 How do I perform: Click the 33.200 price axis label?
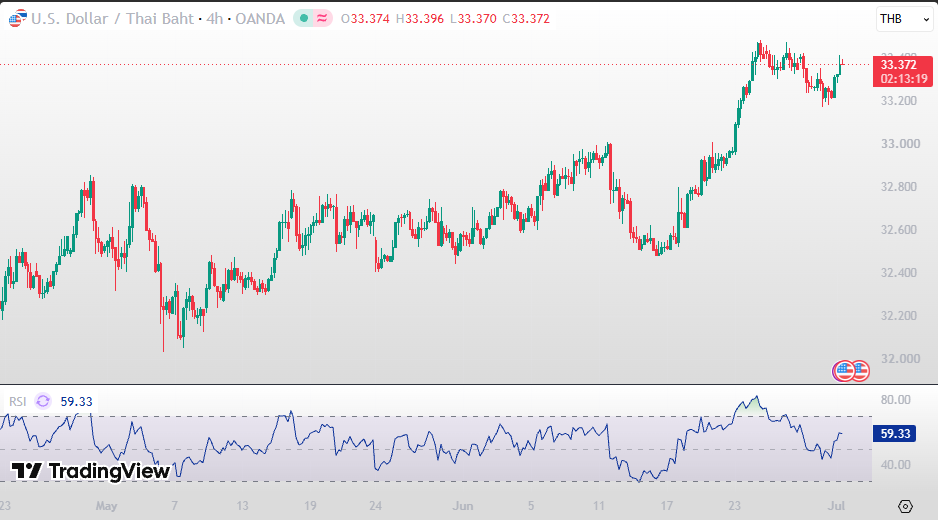point(899,101)
